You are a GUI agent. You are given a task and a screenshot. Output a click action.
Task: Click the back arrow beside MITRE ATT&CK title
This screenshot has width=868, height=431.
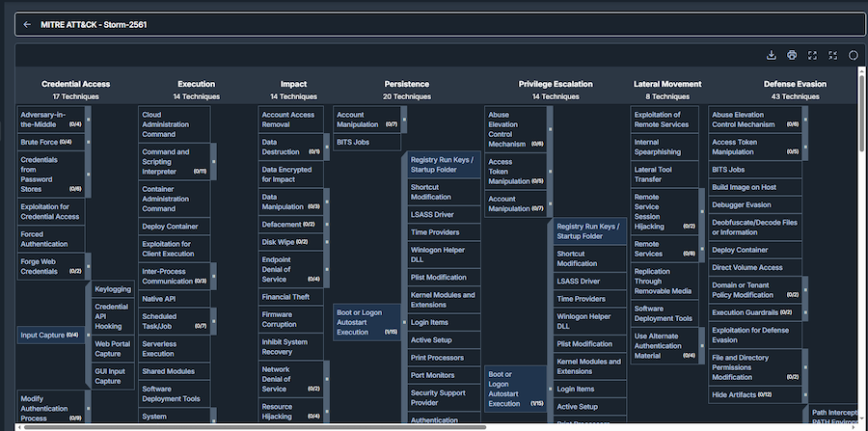27,25
